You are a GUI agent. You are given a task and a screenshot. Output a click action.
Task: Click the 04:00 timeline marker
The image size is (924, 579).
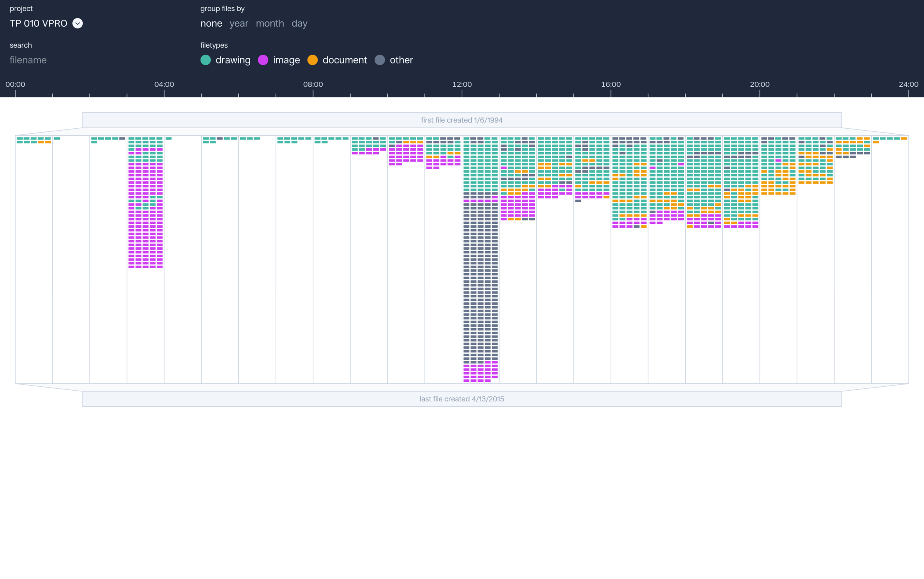tap(164, 84)
